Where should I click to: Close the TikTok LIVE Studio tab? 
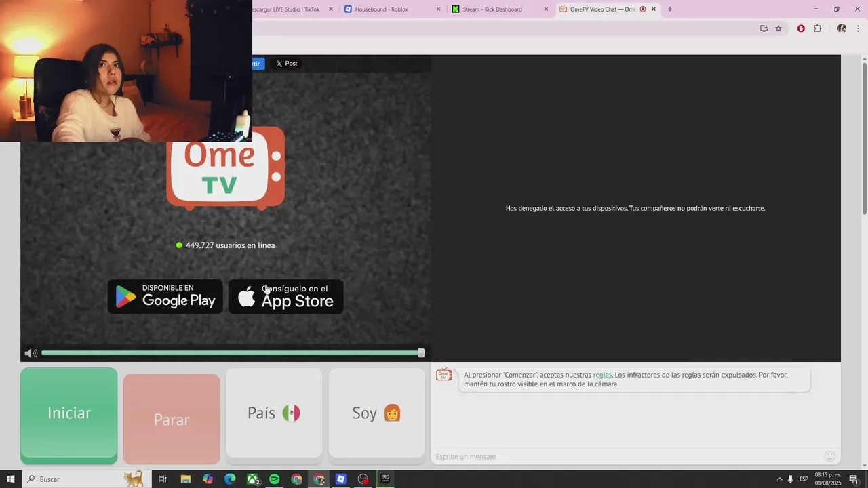331,9
